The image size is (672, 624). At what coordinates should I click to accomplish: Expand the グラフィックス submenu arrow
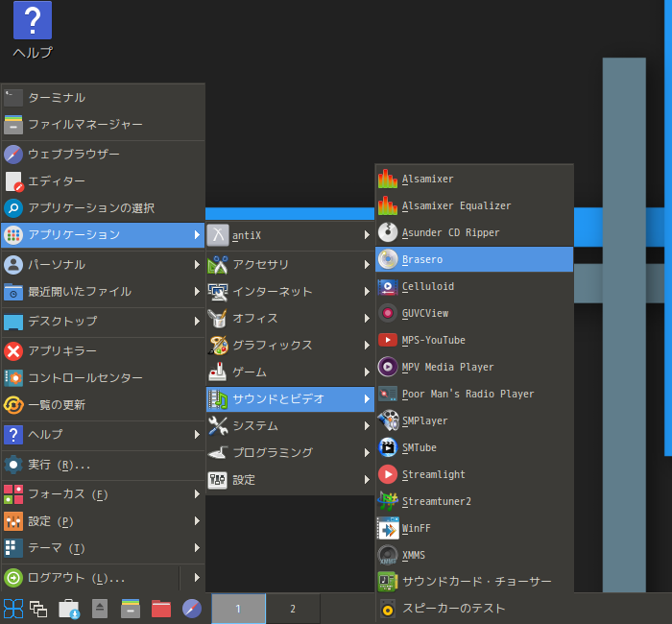pos(367,346)
